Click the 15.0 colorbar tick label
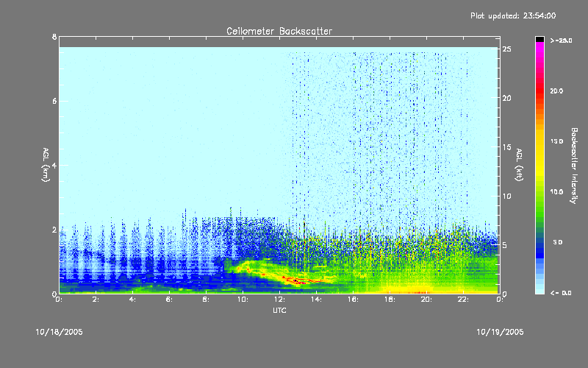Screen dimensions: 588x368 [x=556, y=141]
